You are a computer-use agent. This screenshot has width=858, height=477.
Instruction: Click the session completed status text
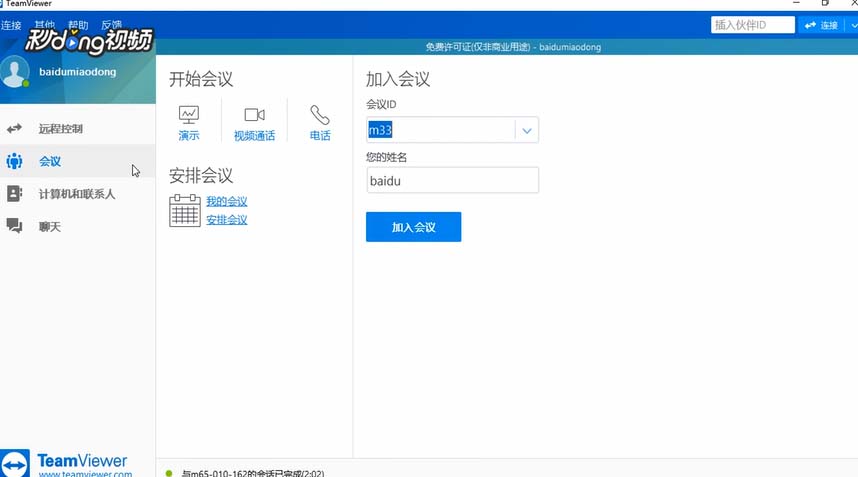(253, 473)
